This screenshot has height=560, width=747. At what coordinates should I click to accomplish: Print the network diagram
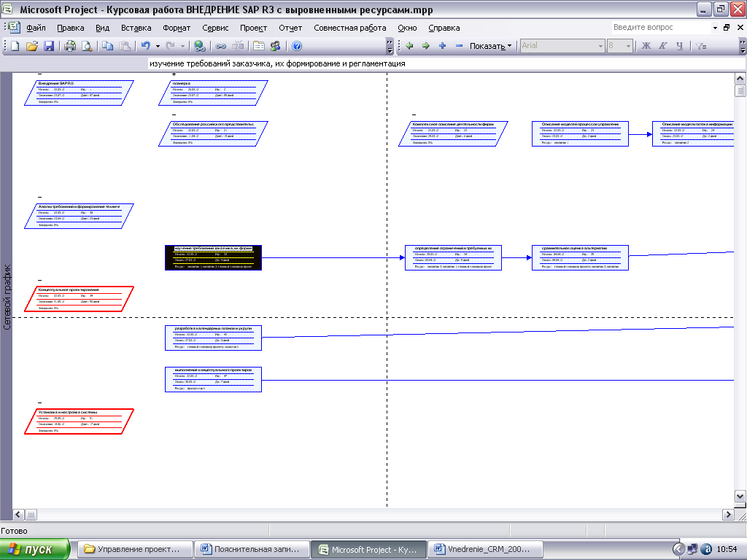tap(70, 46)
